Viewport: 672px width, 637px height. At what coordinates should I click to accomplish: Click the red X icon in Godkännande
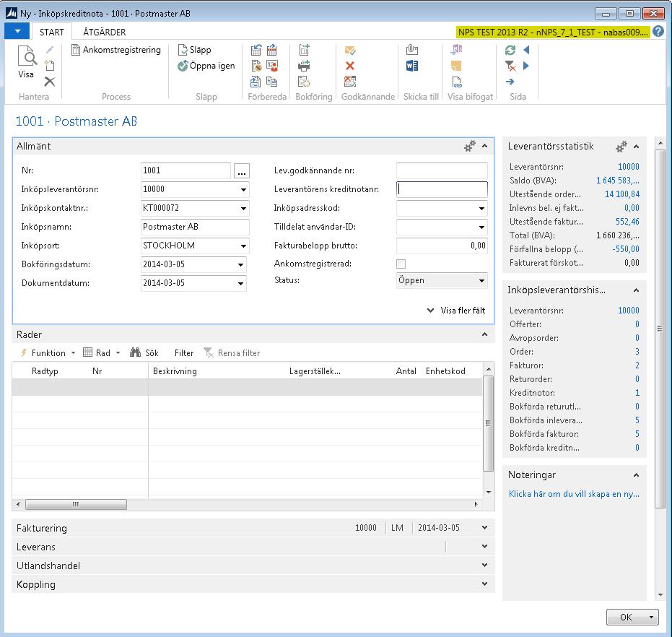[350, 66]
